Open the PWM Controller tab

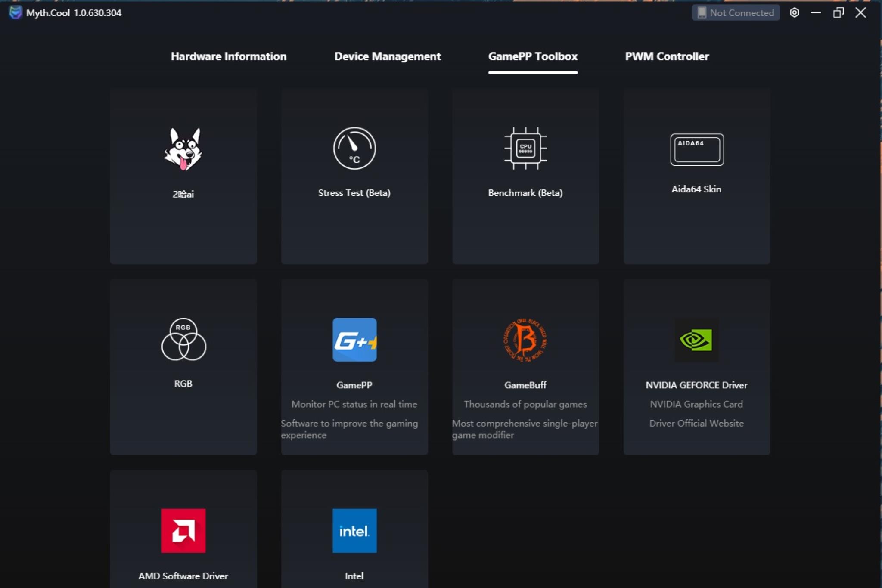(x=667, y=56)
